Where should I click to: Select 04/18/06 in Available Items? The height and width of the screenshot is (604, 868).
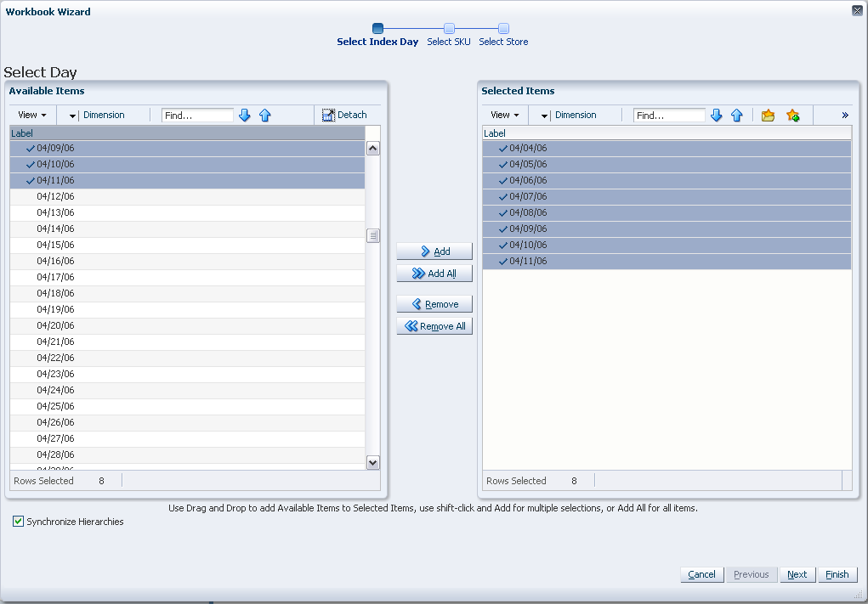coord(187,293)
